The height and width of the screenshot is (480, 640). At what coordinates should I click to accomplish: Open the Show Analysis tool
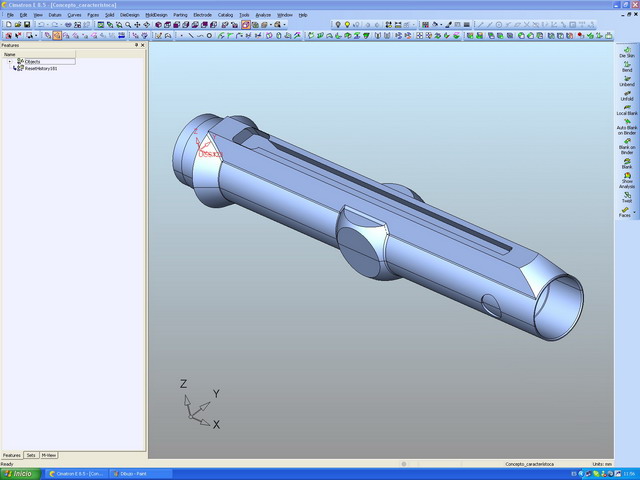pos(626,177)
